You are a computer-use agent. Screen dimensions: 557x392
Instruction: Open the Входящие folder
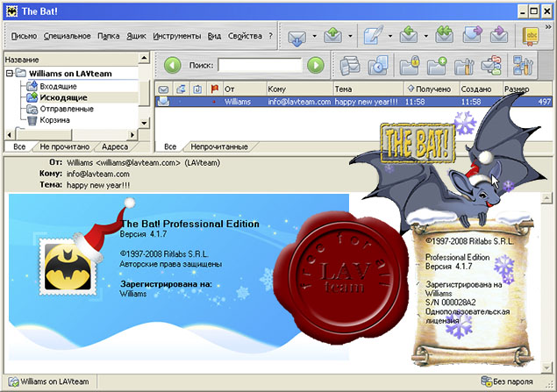click(x=58, y=86)
